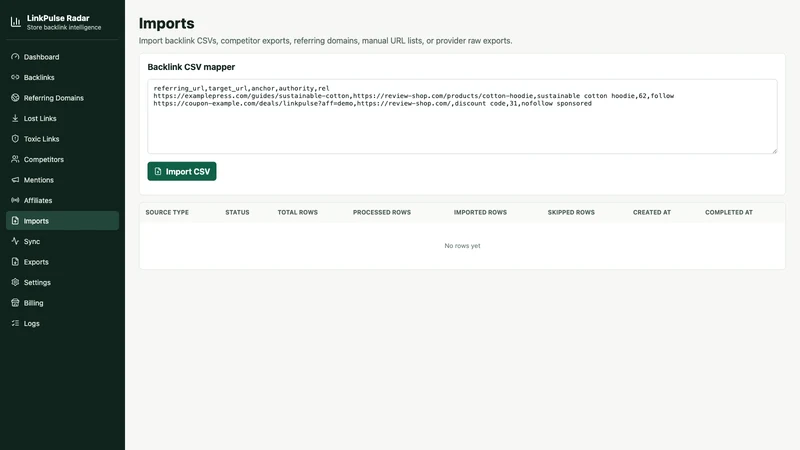Go to Billing page

click(62, 303)
